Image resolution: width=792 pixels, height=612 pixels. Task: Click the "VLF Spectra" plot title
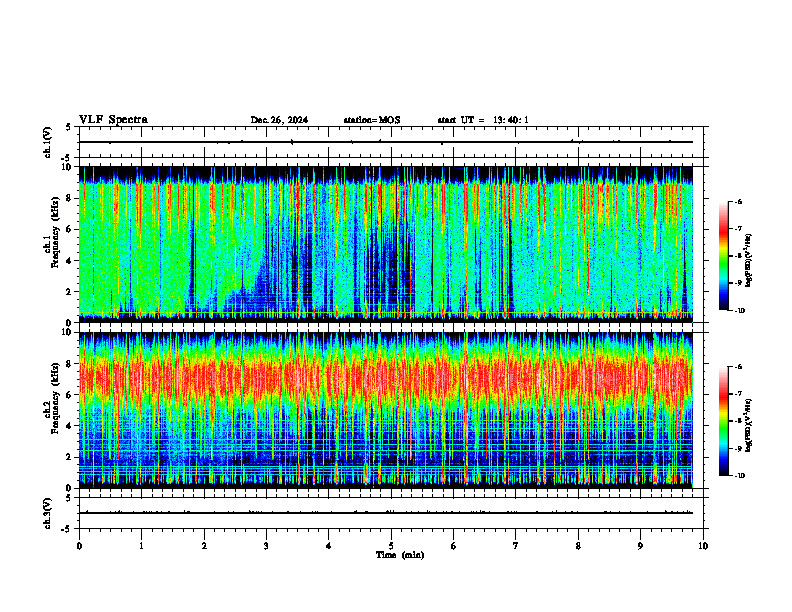pos(113,120)
